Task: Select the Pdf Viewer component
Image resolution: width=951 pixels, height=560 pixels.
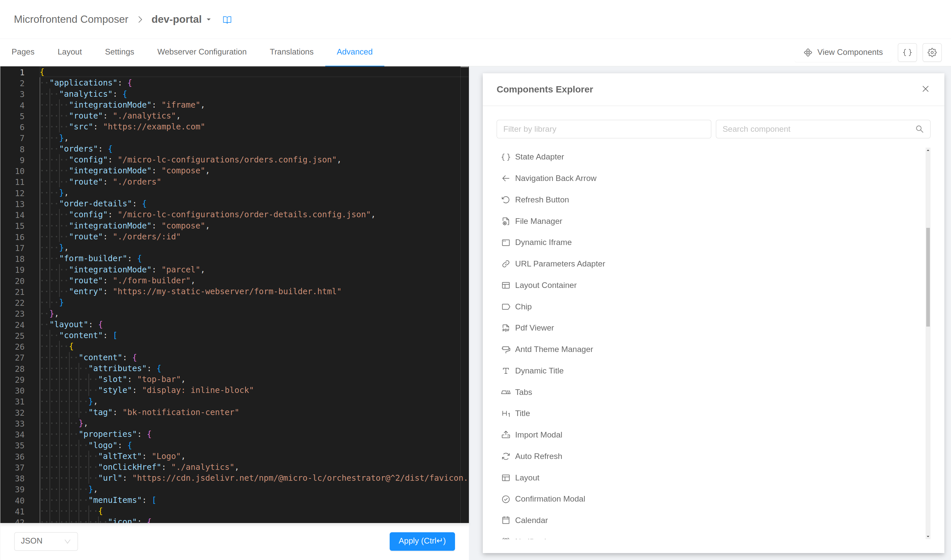Action: (534, 328)
